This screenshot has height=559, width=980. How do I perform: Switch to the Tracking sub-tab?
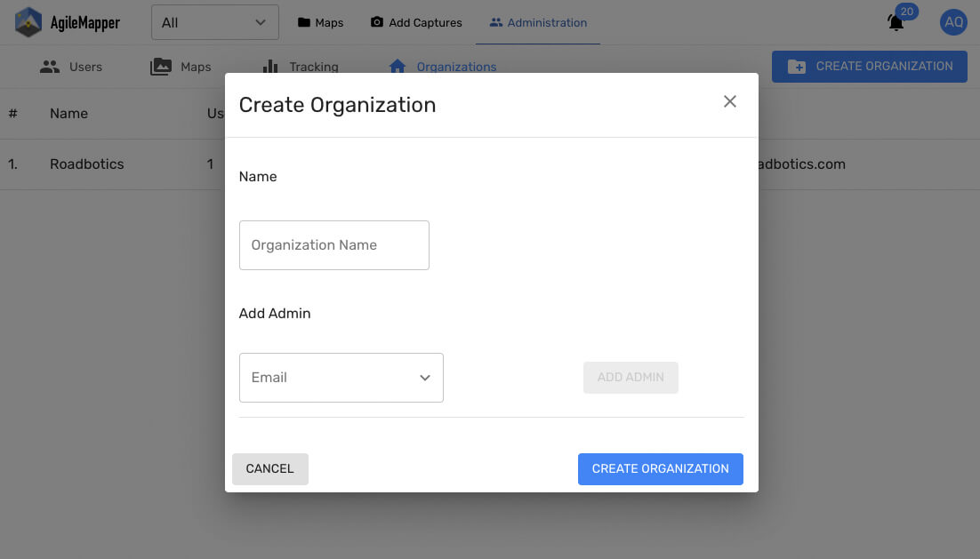301,67
